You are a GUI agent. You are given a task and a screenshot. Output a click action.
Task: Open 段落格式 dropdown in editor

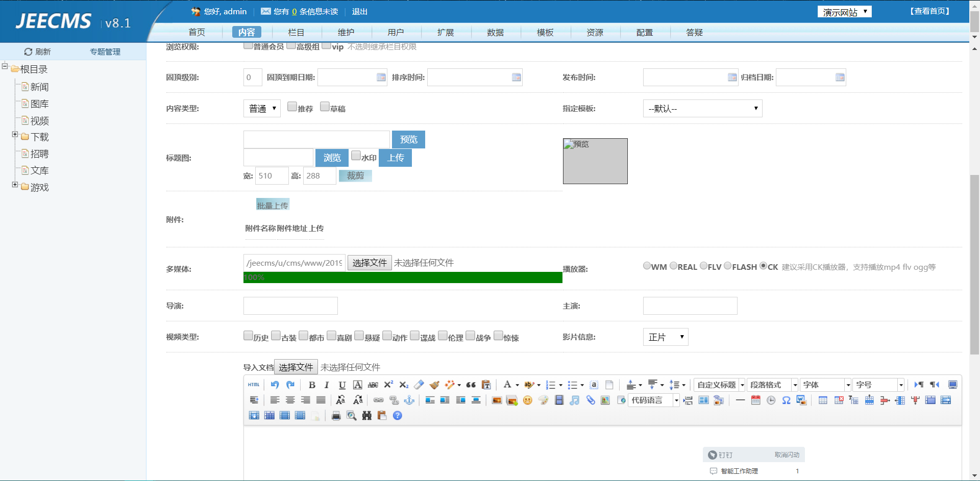773,385
